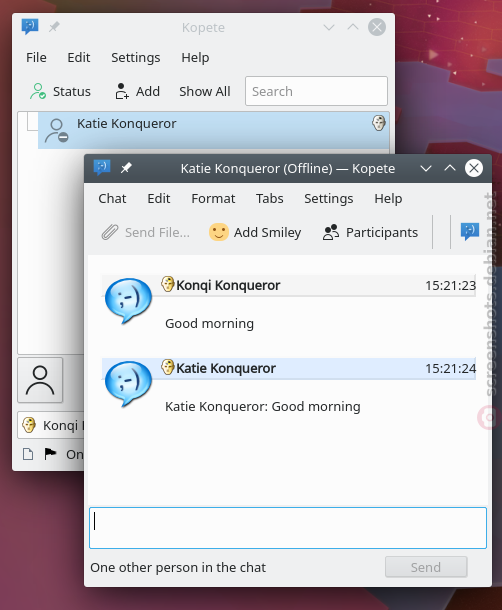Image resolution: width=502 pixels, height=610 pixels.
Task: Click face icon beside Katie Konqueror message header
Action: pyautogui.click(x=168, y=367)
